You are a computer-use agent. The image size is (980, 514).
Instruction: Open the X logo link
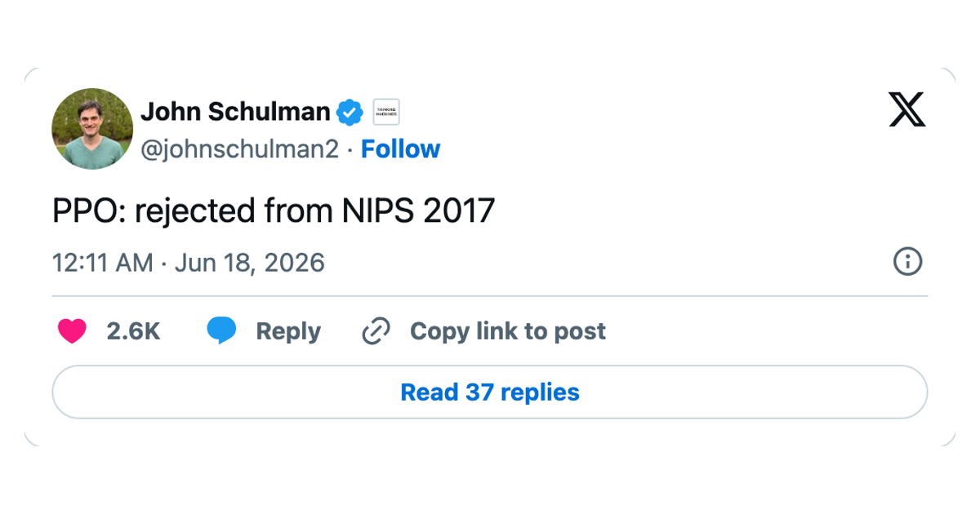point(907,109)
